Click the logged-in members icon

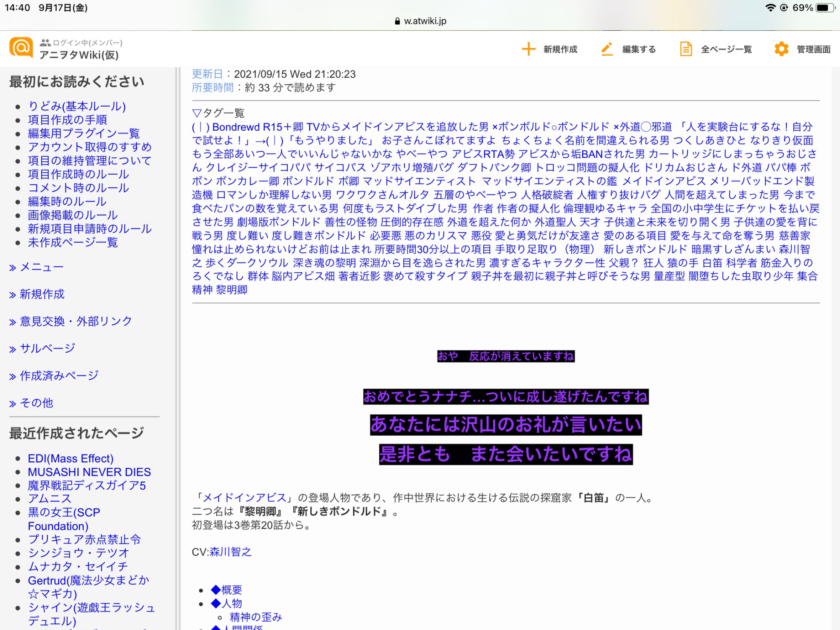[45, 43]
